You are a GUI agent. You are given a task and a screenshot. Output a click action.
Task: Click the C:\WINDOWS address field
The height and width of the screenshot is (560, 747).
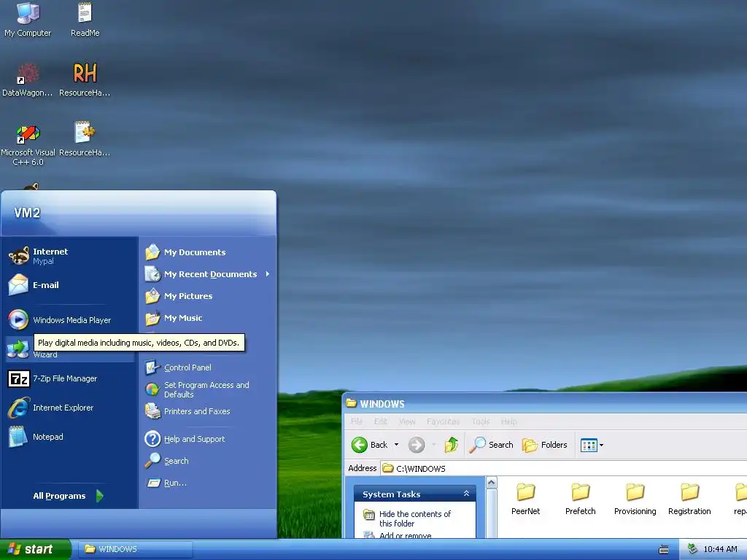[564, 468]
